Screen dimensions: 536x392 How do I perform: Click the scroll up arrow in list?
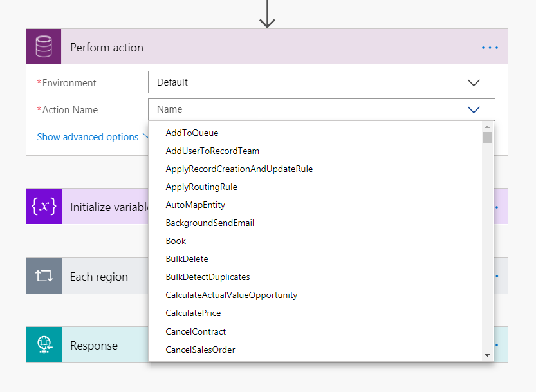point(487,127)
